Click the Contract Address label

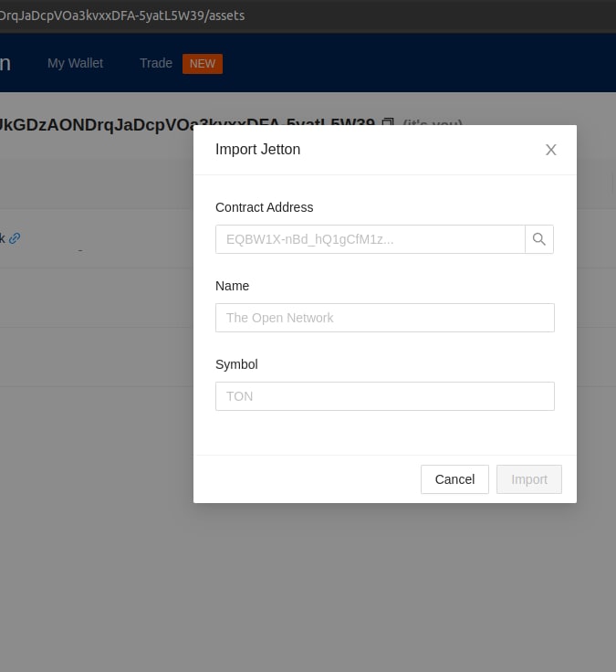point(264,207)
